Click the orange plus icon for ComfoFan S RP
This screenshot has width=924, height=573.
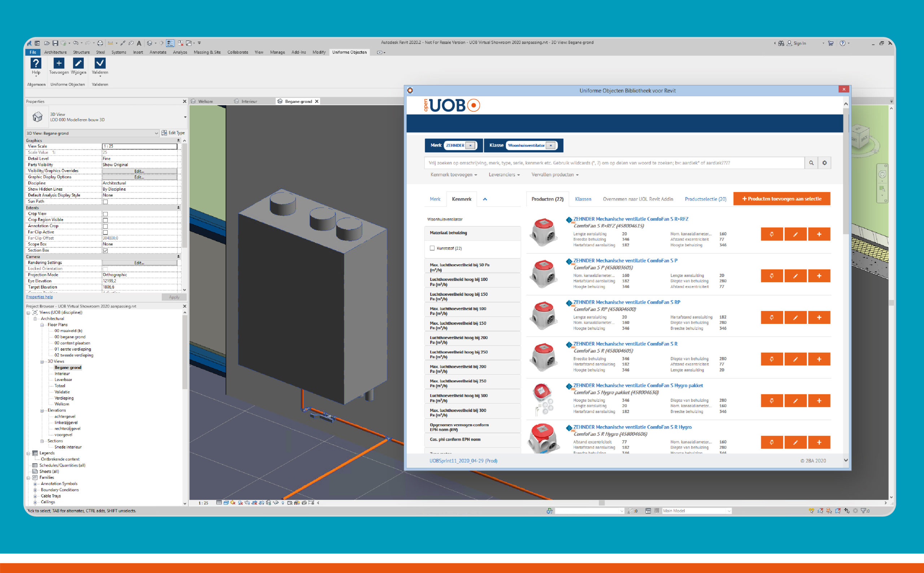click(x=819, y=318)
